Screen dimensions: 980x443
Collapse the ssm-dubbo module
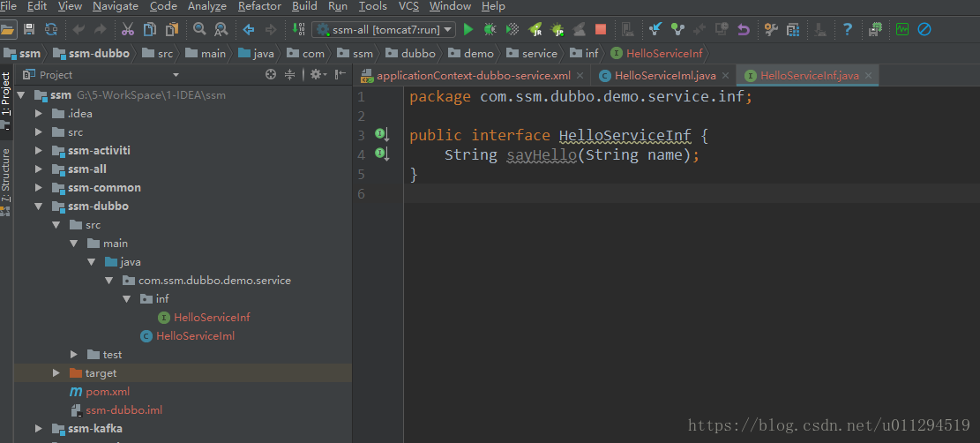point(39,206)
